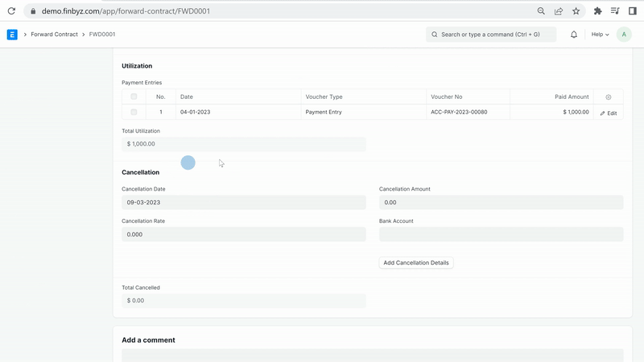Bookmark this page with star icon
Screen dimensions: 644x362
click(576, 11)
